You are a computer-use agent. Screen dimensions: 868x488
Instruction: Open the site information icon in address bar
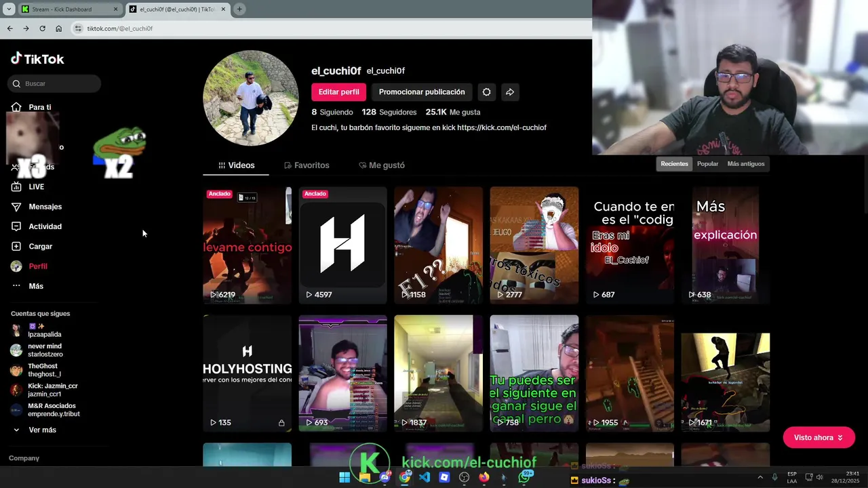tap(78, 28)
